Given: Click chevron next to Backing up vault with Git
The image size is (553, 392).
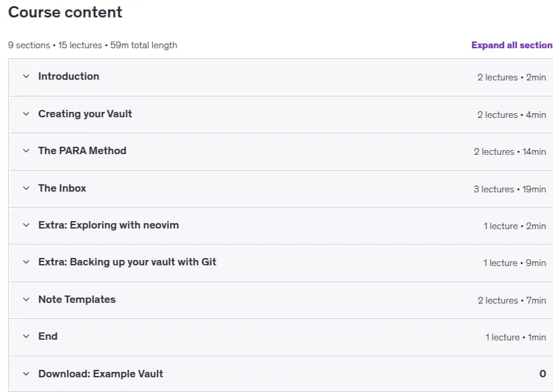Looking at the screenshot, I should 26,262.
